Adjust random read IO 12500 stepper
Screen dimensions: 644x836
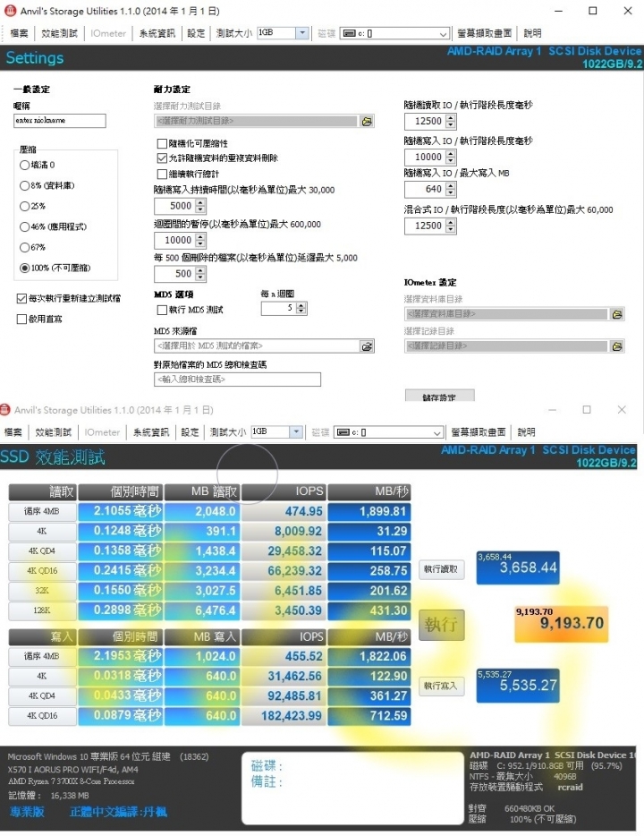coord(451,122)
